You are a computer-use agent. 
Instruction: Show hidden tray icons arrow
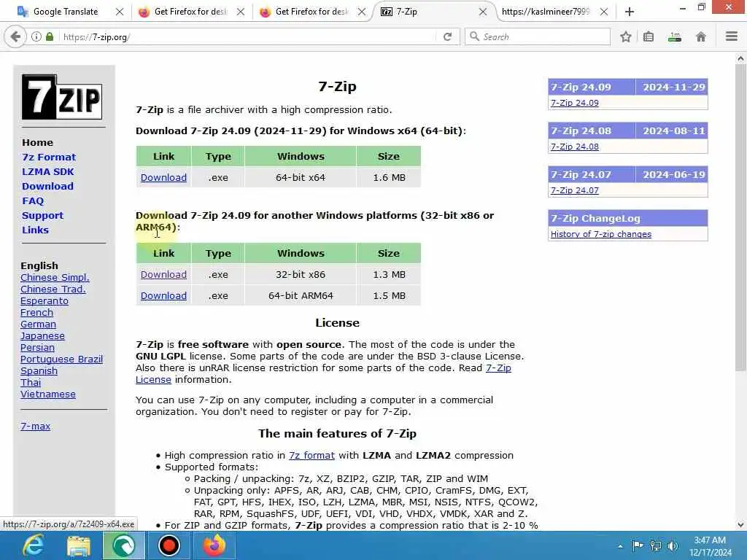[x=620, y=546]
